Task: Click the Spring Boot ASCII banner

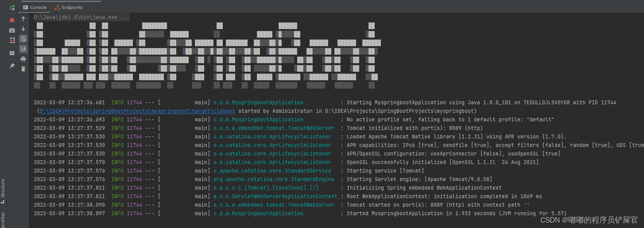Action: point(207,55)
